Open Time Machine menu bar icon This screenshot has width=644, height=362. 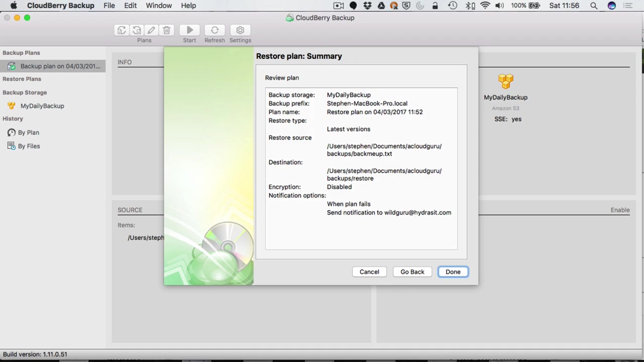[x=452, y=6]
